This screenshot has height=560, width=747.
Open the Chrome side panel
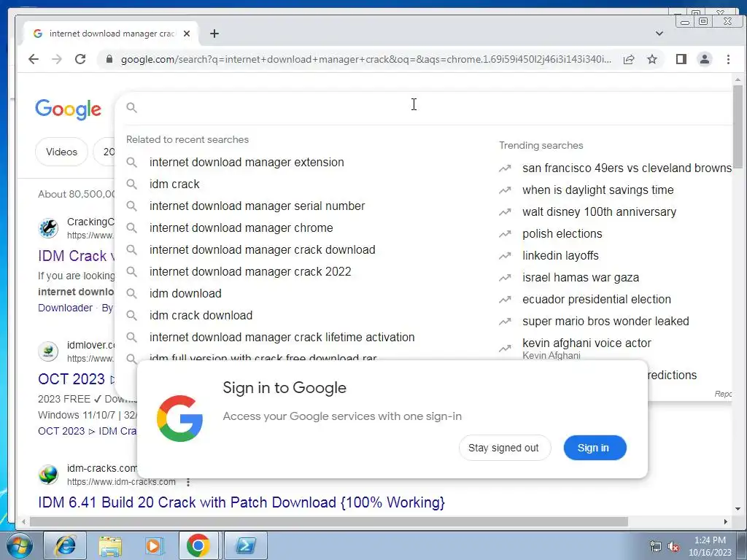pos(681,59)
